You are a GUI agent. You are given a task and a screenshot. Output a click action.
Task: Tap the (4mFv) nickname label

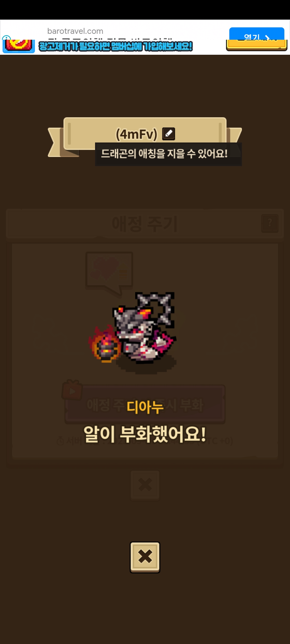click(x=136, y=134)
